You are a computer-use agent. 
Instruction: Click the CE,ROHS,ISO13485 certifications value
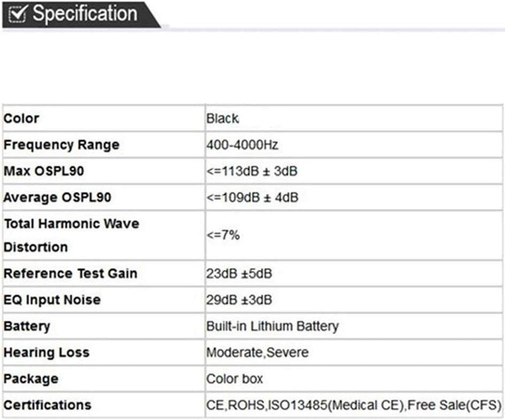click(353, 405)
